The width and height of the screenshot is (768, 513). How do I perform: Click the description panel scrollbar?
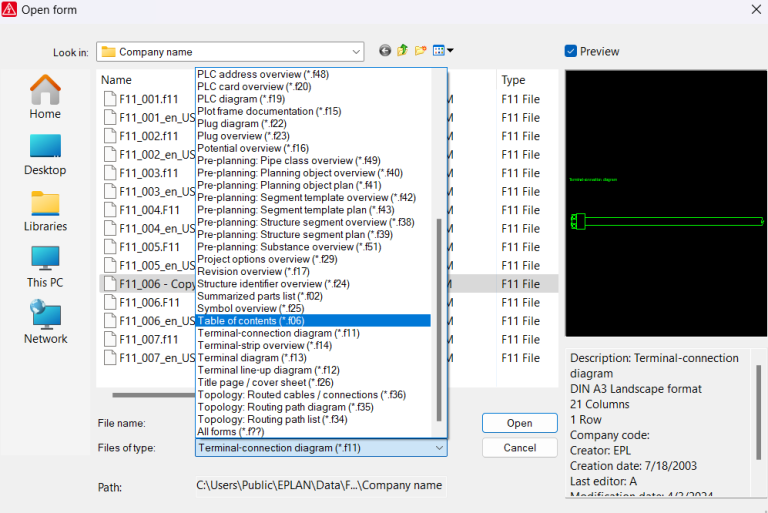[x=758, y=412]
